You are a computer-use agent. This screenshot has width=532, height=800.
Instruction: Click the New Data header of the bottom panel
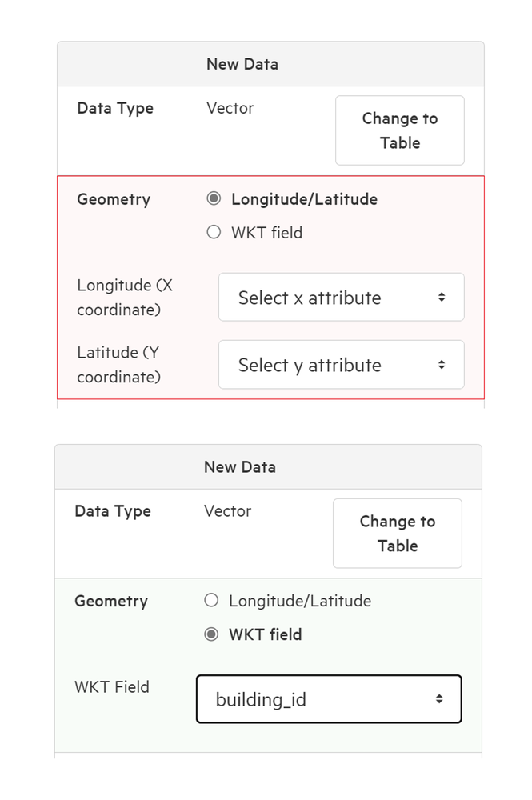(239, 466)
